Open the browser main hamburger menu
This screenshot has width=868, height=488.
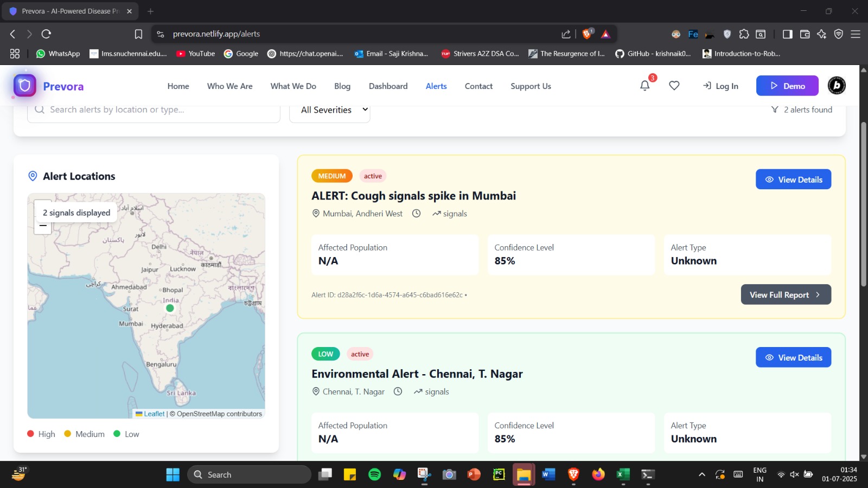coord(856,34)
